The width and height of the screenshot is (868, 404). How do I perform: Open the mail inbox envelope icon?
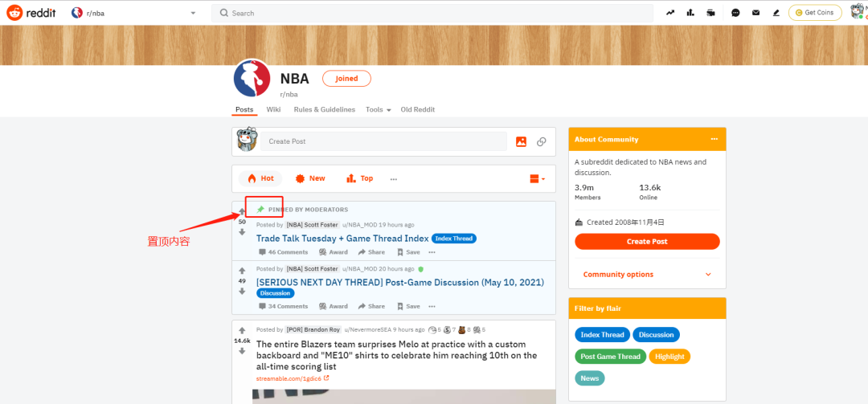pos(755,13)
